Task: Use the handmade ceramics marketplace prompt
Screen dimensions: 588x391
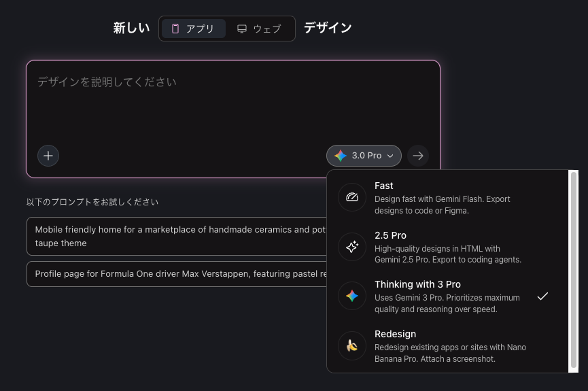Action: pyautogui.click(x=177, y=236)
